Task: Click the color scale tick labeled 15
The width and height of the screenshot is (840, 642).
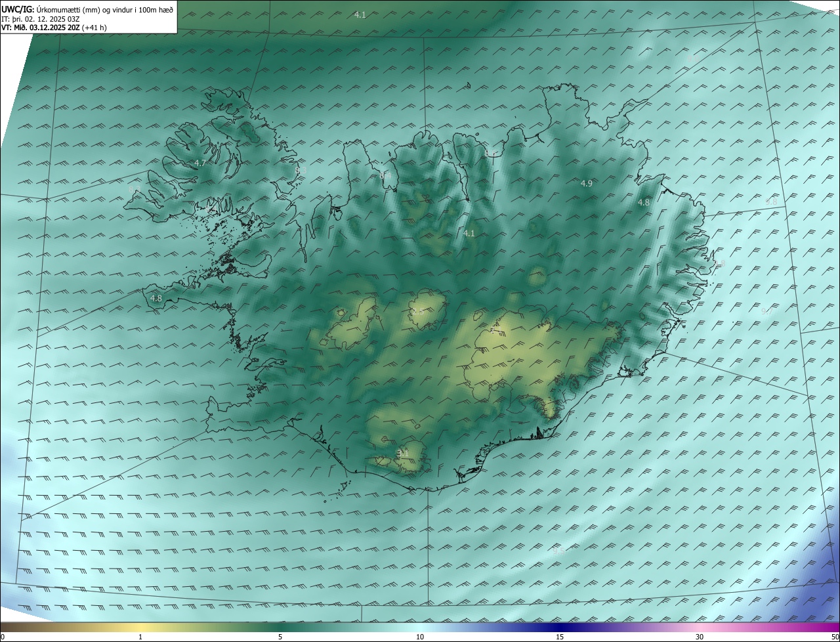Action: pyautogui.click(x=560, y=637)
